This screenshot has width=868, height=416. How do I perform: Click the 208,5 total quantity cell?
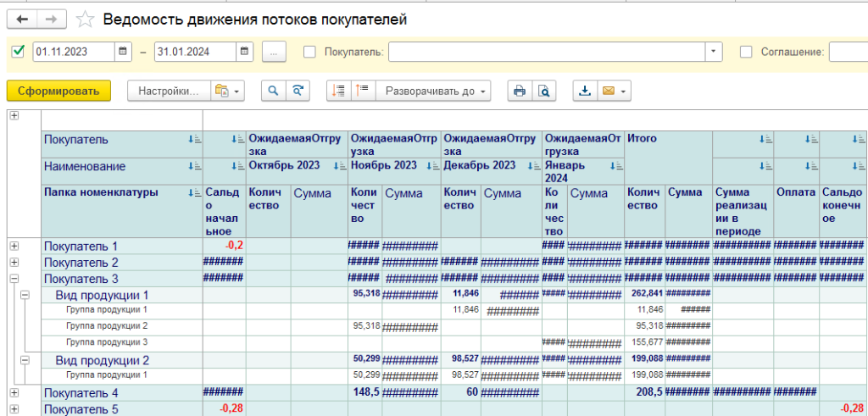pos(645,393)
